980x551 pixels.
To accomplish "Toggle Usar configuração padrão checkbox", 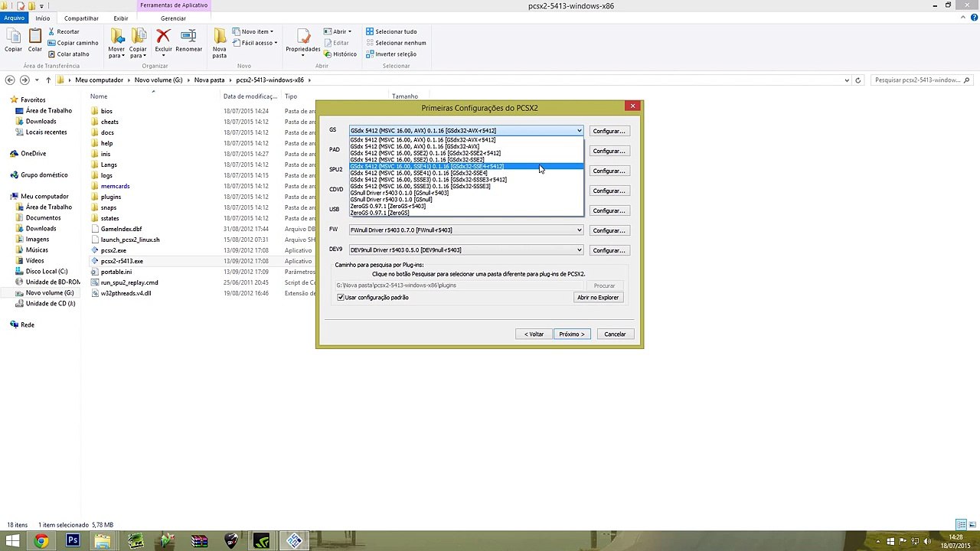I will (341, 298).
